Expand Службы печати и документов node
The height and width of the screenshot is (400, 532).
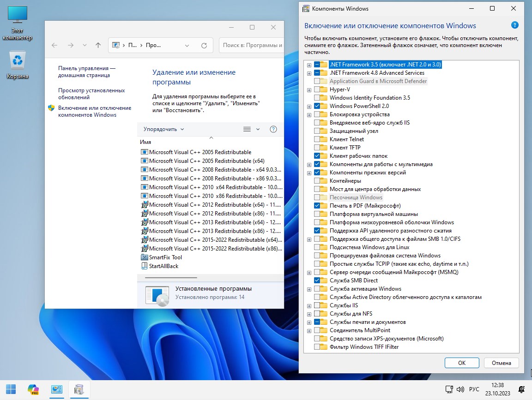[x=309, y=322]
